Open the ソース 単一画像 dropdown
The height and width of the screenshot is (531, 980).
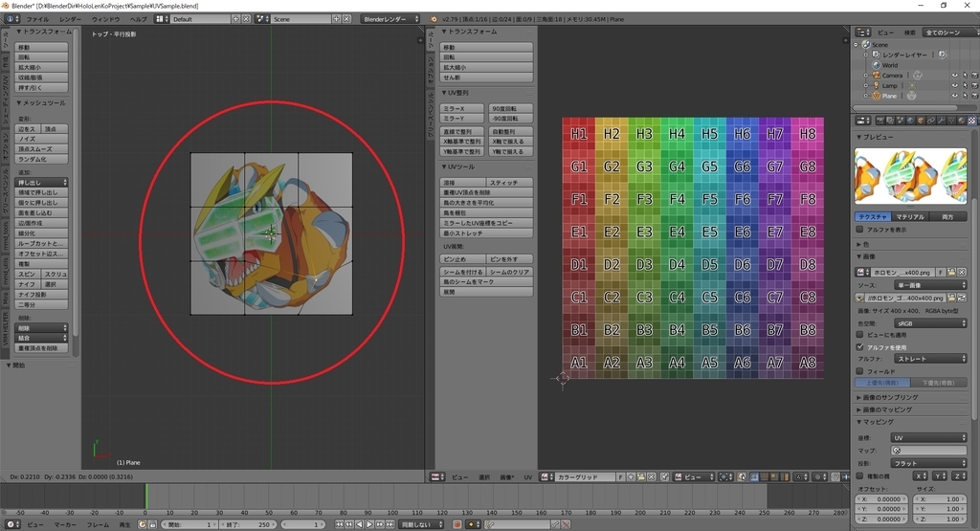930,285
